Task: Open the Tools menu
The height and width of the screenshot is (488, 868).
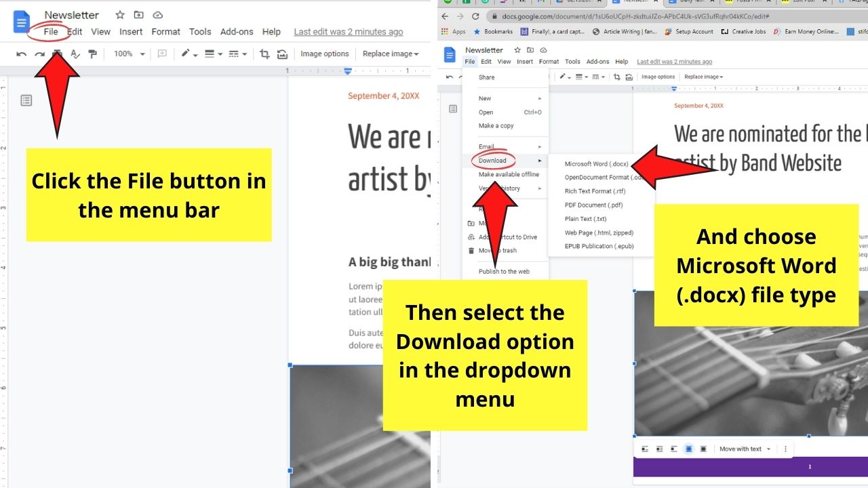Action: click(200, 31)
